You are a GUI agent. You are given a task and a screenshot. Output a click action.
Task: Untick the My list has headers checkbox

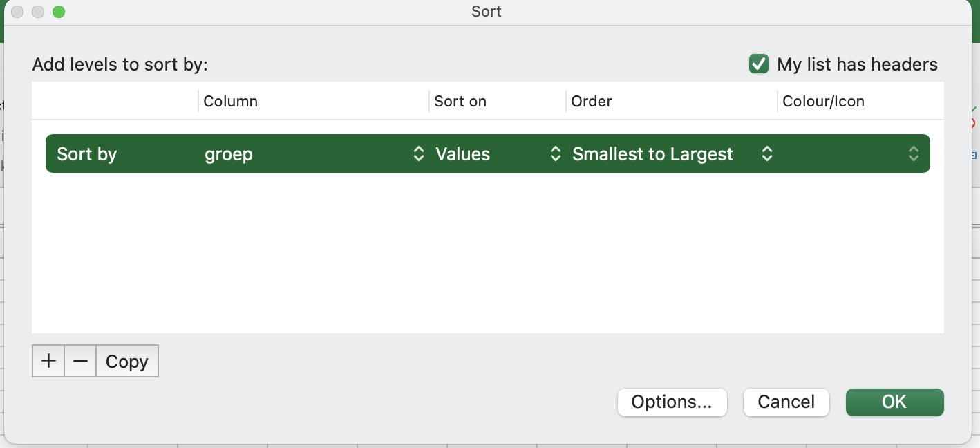759,64
